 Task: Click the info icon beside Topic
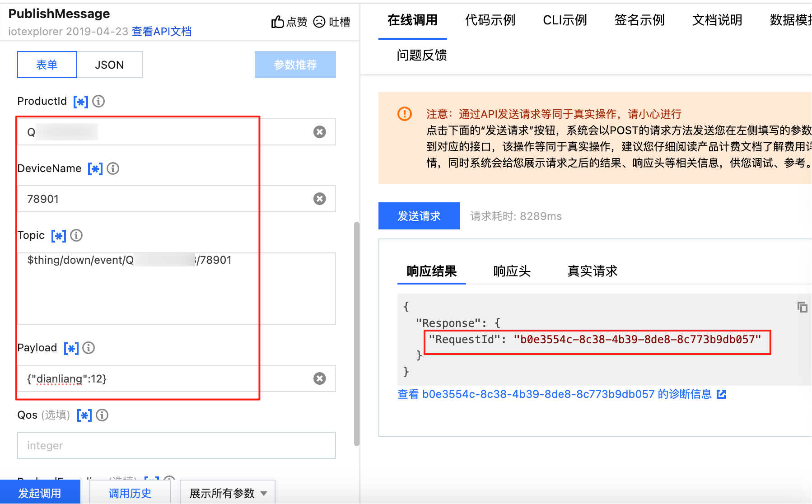pyautogui.click(x=76, y=235)
